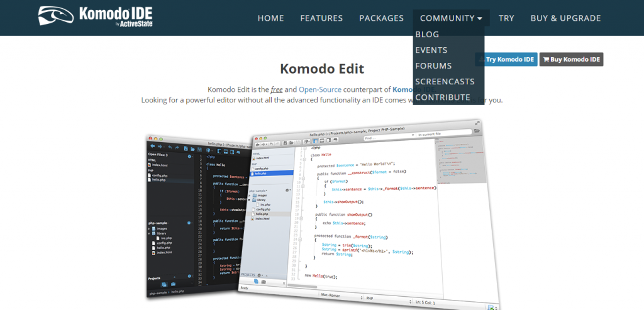Click the Find field in light window

388,135
